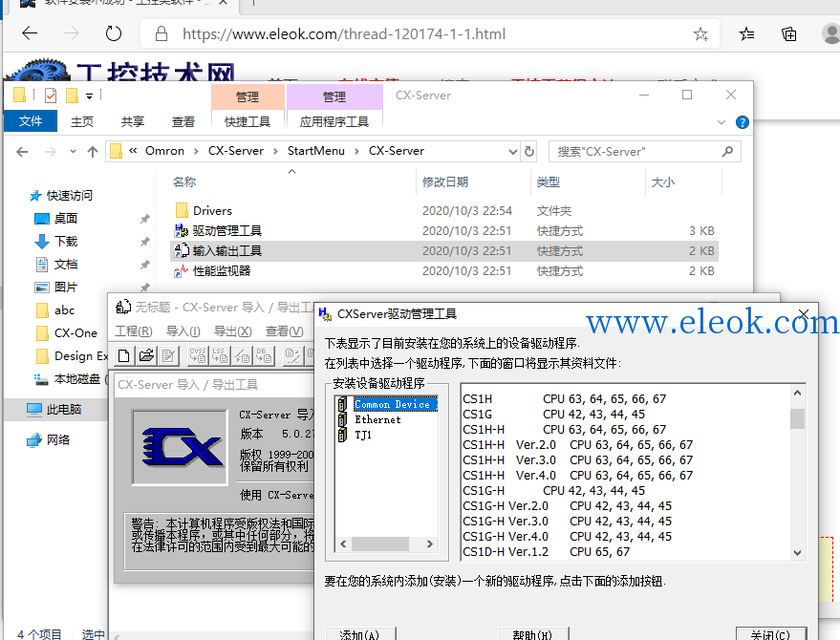
Task: Expand breadcrumb chevron after StartMenu
Action: click(x=356, y=152)
